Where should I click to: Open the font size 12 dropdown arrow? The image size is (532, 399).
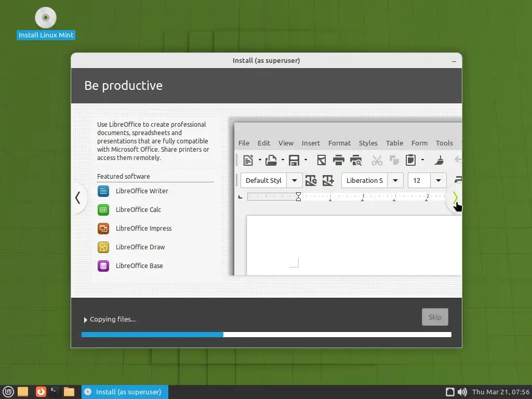tap(438, 180)
